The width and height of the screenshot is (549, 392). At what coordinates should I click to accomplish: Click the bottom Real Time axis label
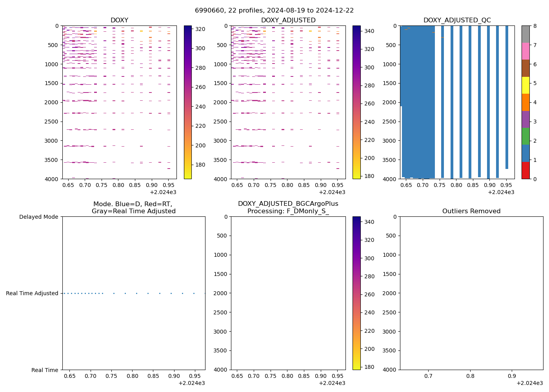click(45, 370)
